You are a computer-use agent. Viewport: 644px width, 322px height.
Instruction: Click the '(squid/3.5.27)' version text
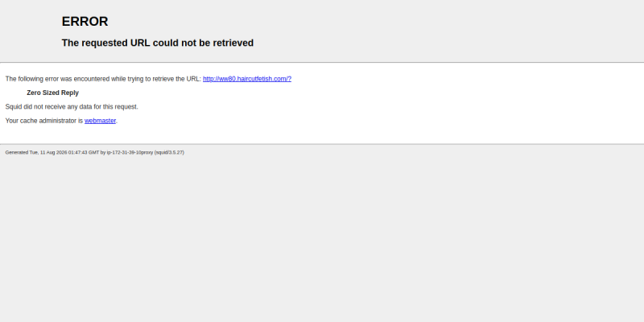click(x=169, y=152)
